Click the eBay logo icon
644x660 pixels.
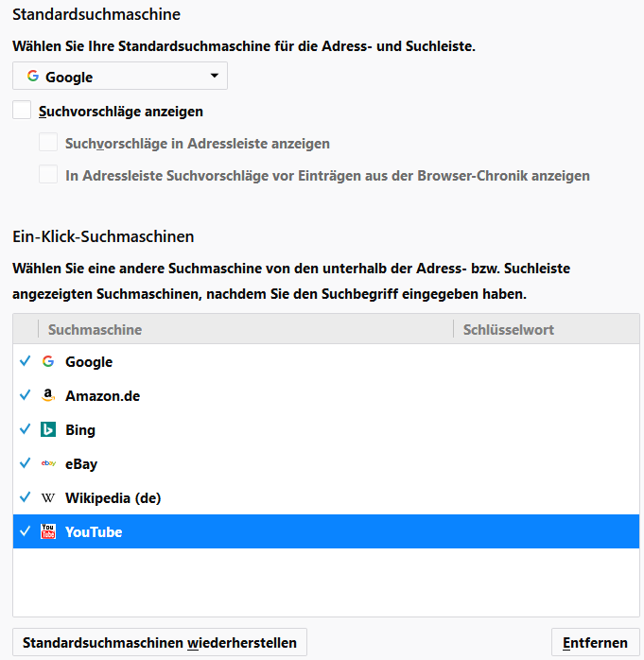pos(48,464)
